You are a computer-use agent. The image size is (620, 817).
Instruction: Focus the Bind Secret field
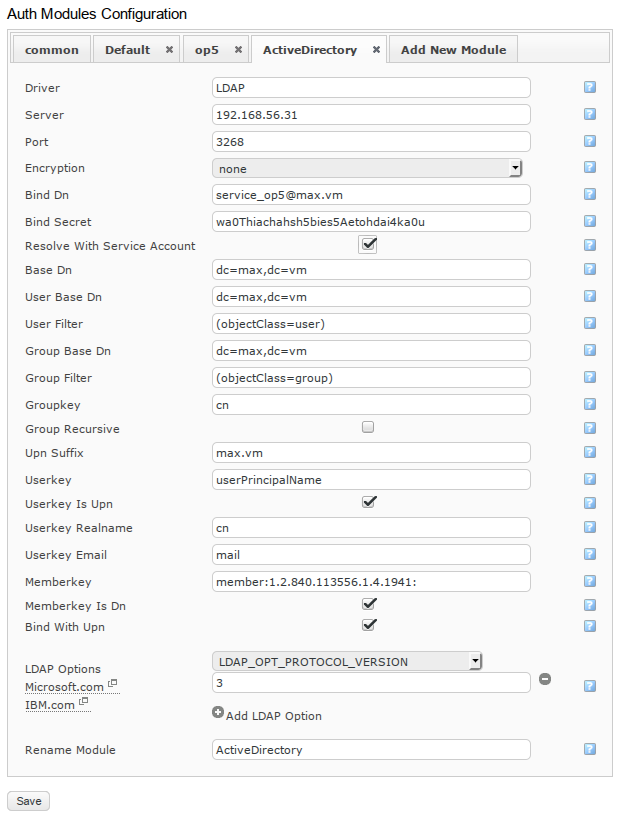tap(371, 222)
